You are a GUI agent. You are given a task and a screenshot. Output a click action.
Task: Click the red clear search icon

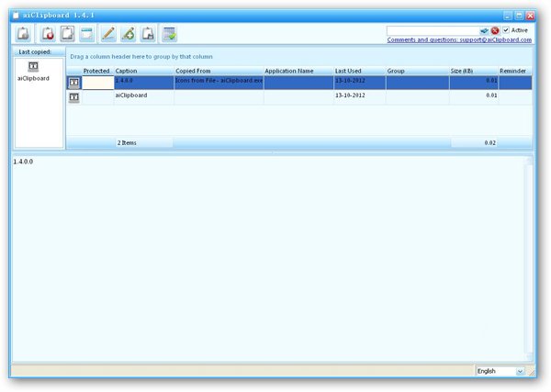pos(495,30)
